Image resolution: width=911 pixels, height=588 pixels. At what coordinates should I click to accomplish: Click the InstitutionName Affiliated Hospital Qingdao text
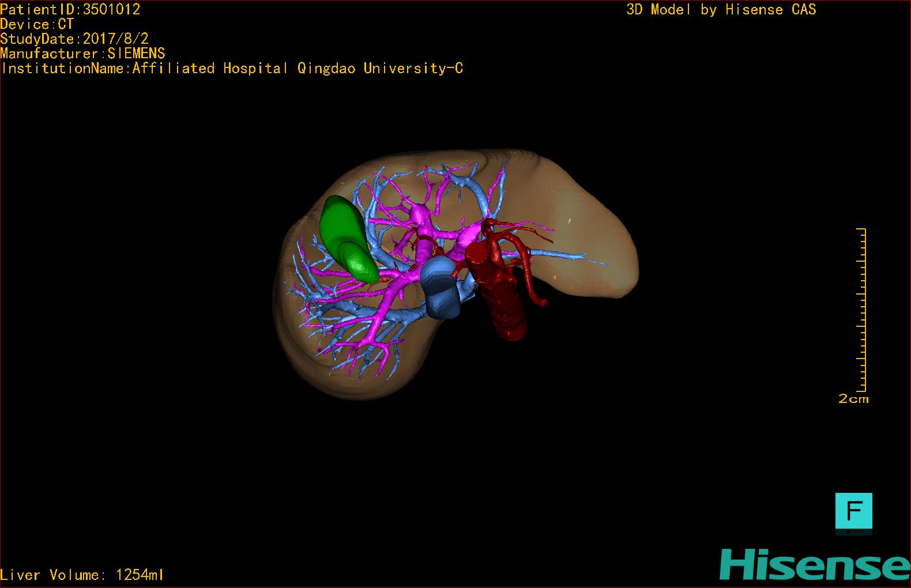pos(232,69)
